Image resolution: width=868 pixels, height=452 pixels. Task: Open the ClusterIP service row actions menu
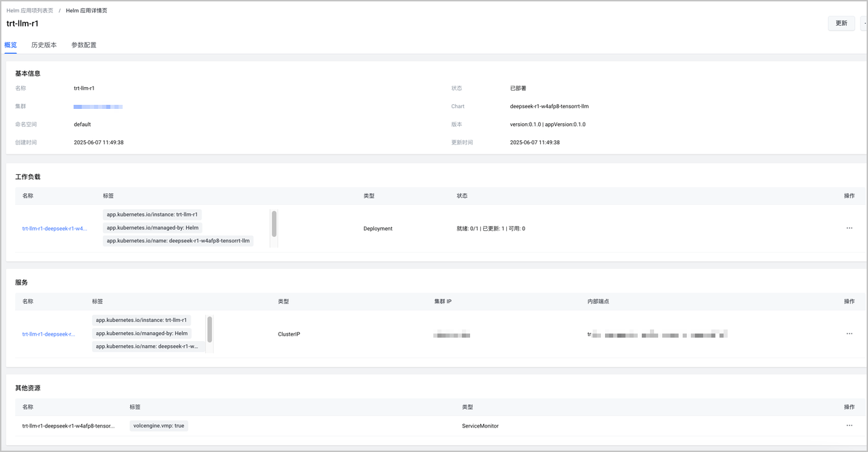pos(849,334)
